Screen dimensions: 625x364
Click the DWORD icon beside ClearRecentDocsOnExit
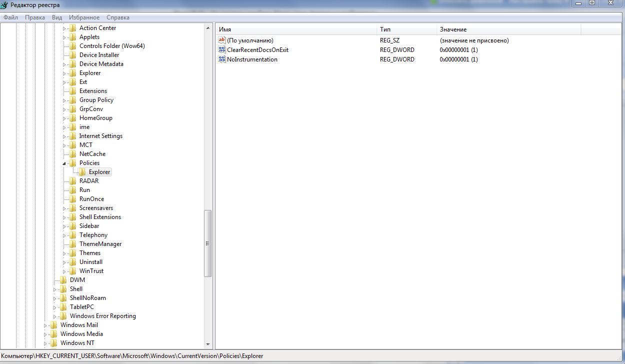(x=222, y=50)
